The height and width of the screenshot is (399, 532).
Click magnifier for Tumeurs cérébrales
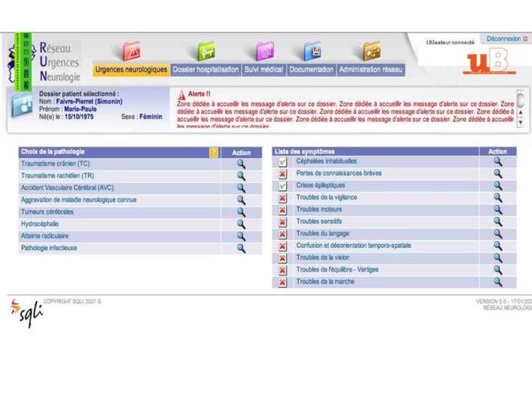click(241, 212)
